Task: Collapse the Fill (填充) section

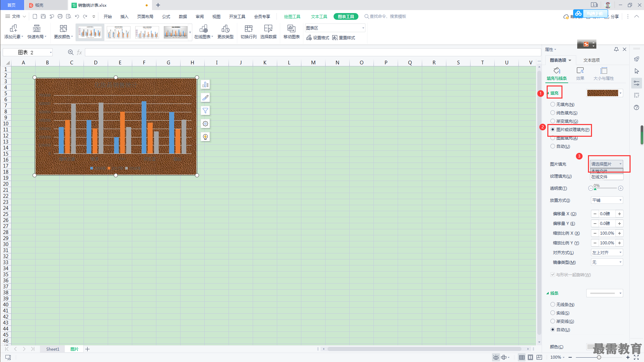Action: (553, 93)
